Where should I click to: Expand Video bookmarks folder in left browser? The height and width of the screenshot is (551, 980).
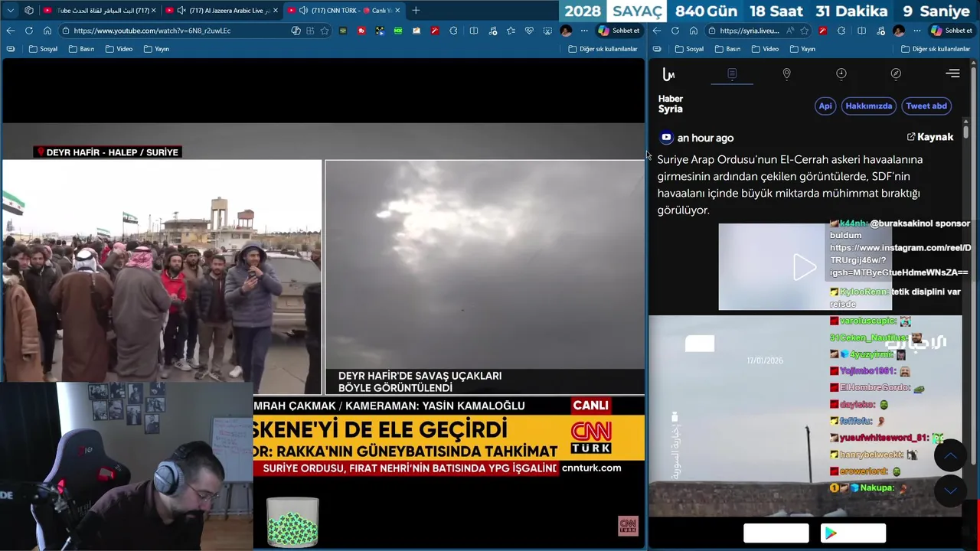(119, 49)
